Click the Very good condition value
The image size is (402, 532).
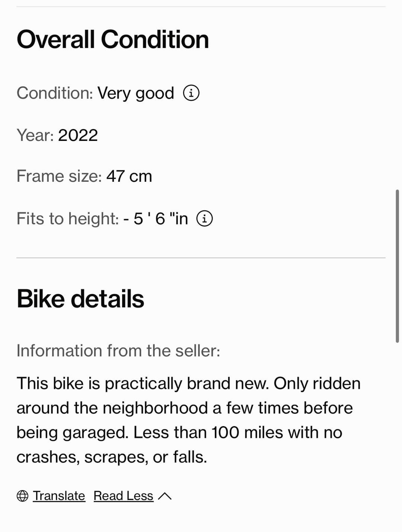[x=136, y=93]
